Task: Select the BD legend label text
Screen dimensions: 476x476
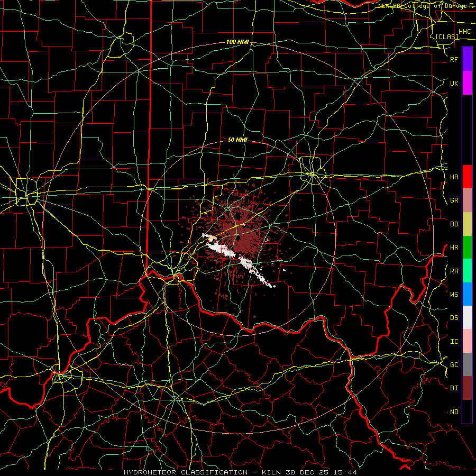Action: click(x=454, y=224)
